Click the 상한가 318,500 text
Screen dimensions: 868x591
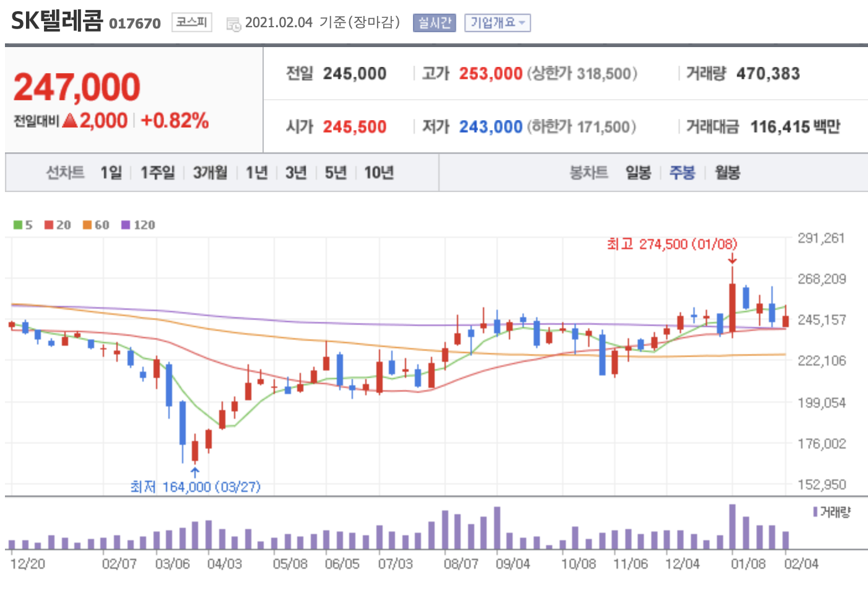tap(583, 74)
